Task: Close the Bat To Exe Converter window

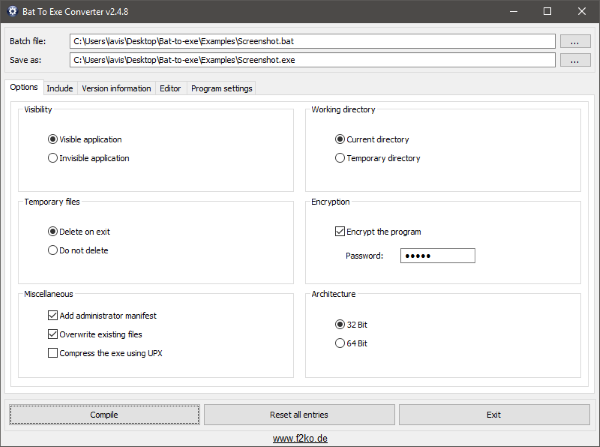Action: (582, 11)
